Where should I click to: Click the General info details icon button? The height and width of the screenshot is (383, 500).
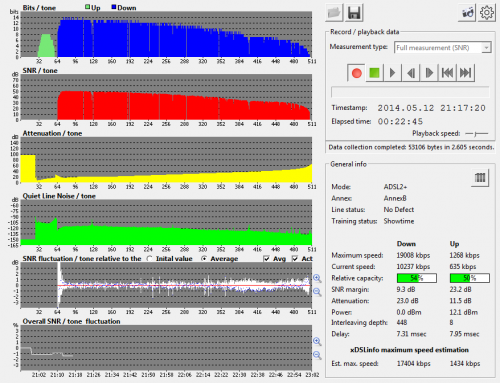(480, 178)
